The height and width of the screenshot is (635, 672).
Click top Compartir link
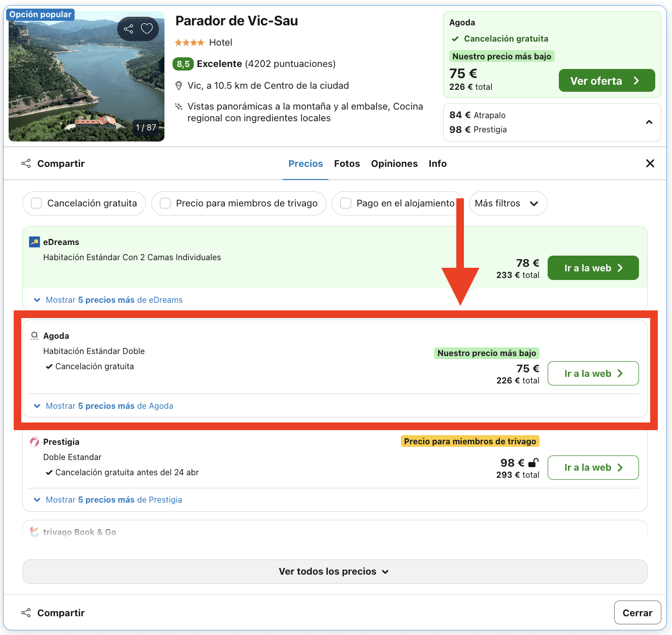tap(61, 163)
